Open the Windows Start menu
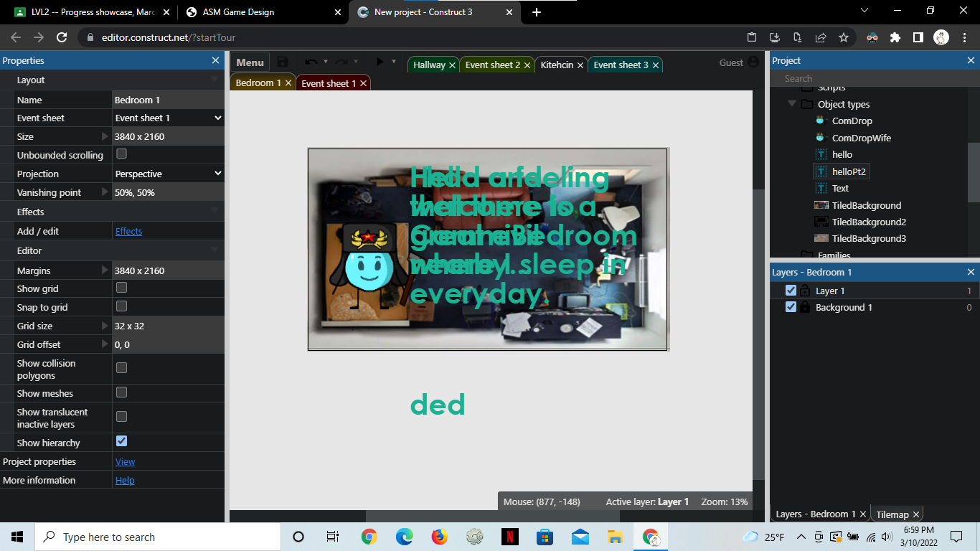 pos(17,537)
